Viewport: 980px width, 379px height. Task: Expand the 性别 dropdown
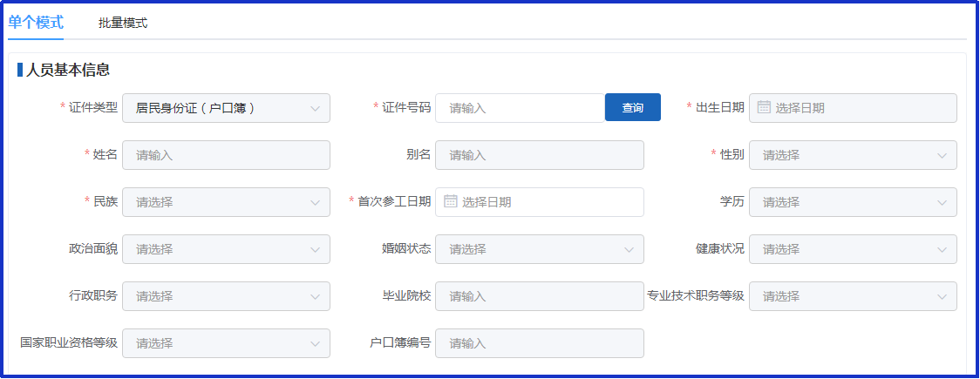point(853,155)
